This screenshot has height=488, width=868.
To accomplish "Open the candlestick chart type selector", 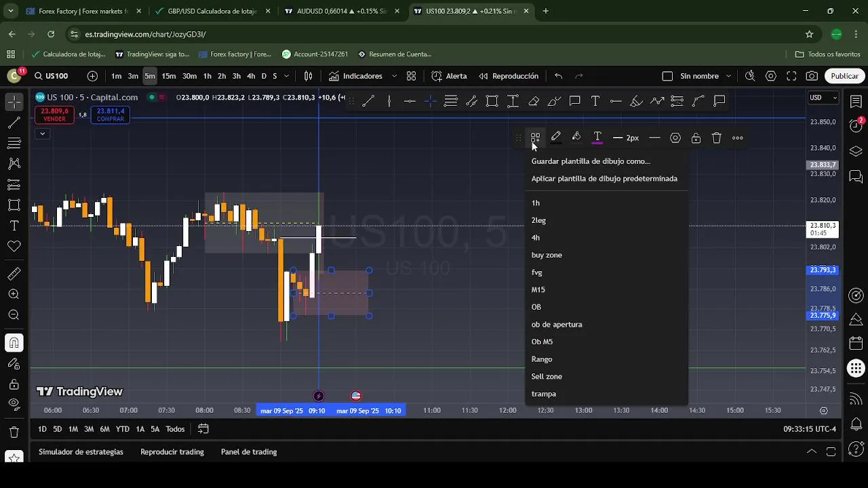I will point(309,76).
